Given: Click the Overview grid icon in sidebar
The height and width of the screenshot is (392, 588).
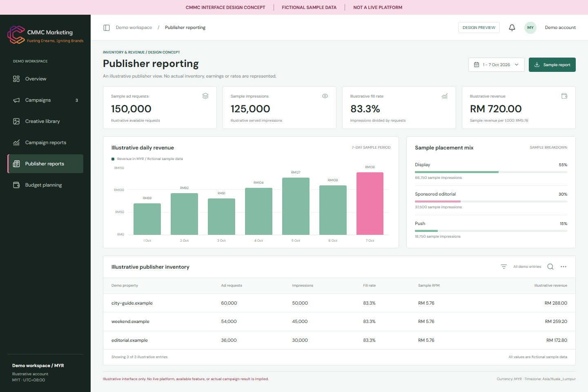Looking at the screenshot, I should click(16, 79).
